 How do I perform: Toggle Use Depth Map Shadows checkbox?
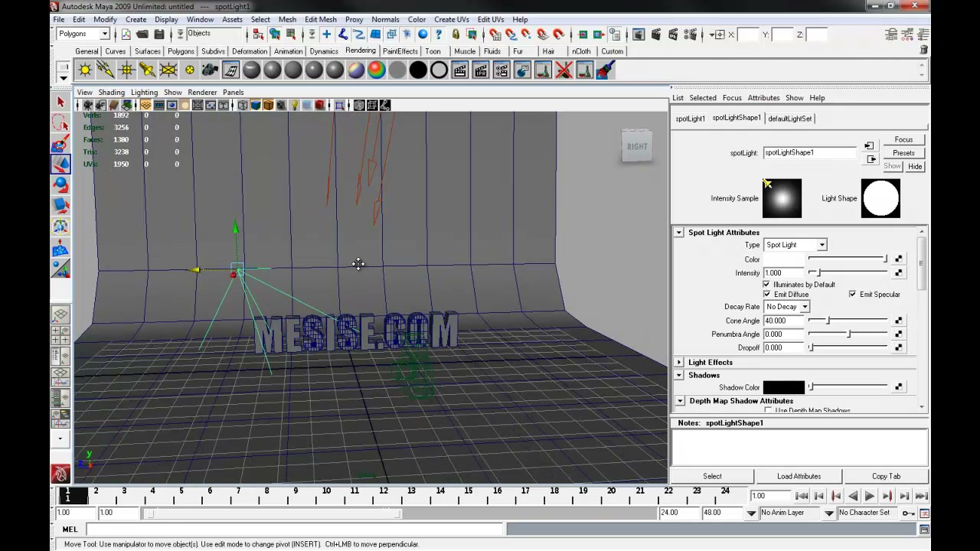click(768, 411)
